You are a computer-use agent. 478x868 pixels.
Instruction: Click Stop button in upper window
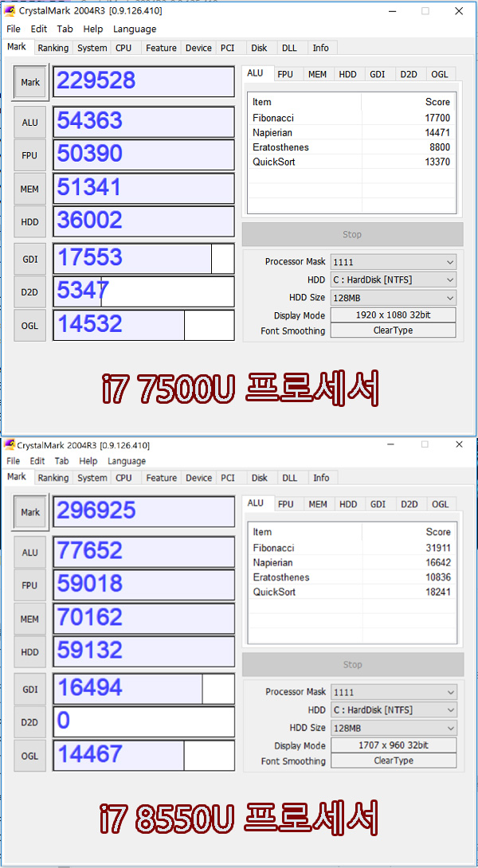(352, 234)
